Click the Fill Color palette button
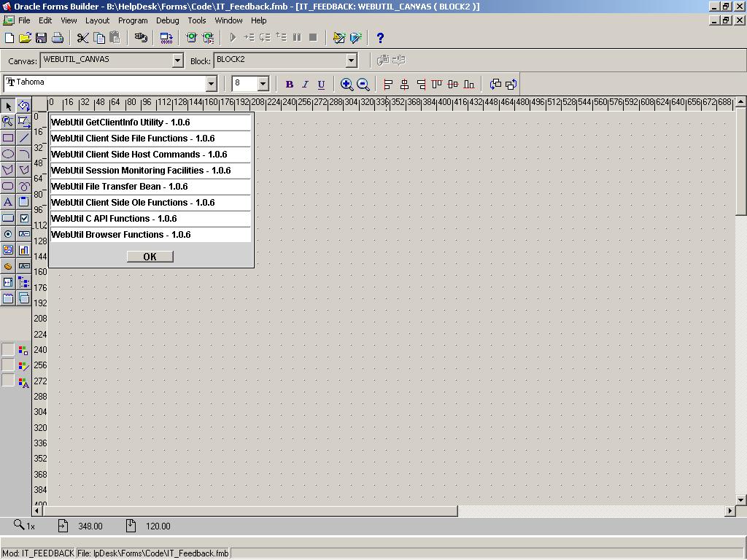Viewport: 747px width, 560px height. 23,351
